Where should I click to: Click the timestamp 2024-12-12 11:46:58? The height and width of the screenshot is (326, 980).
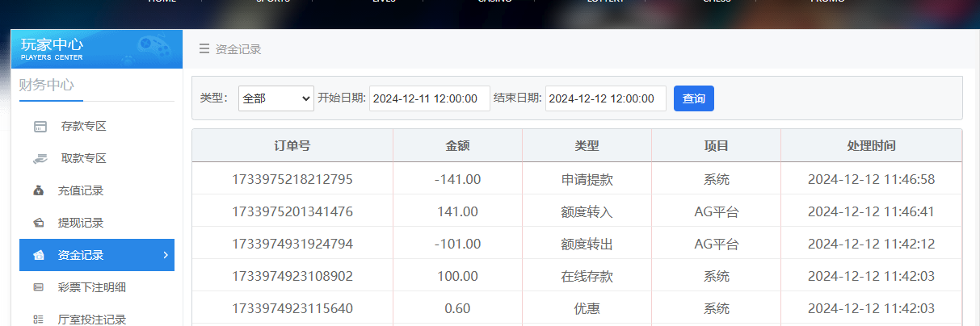tap(872, 179)
